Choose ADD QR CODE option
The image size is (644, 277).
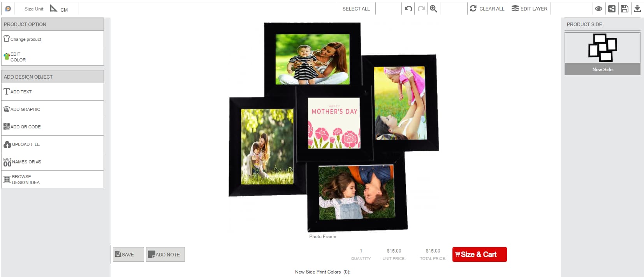[53, 127]
